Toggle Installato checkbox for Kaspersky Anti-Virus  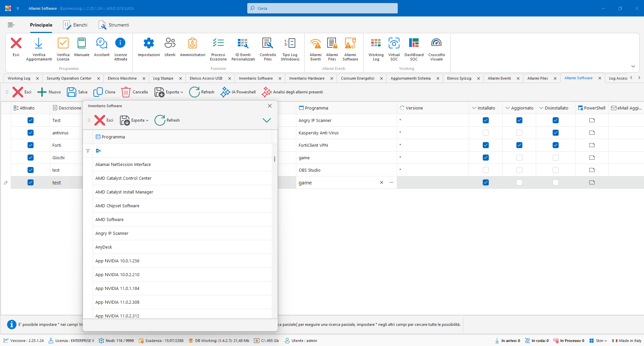point(485,133)
